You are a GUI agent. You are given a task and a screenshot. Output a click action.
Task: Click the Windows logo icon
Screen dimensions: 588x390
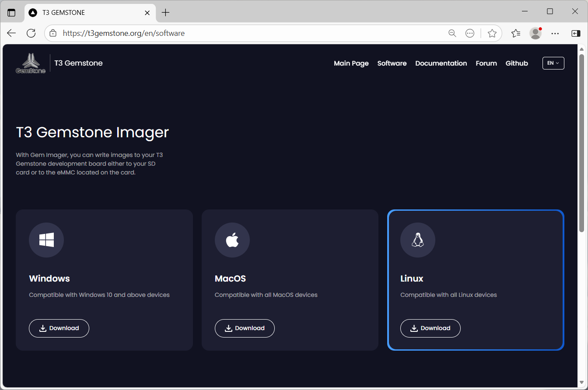pos(46,240)
